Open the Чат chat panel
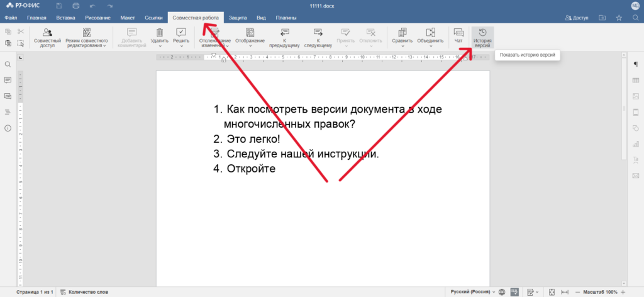The width and height of the screenshot is (644, 297). [x=458, y=36]
